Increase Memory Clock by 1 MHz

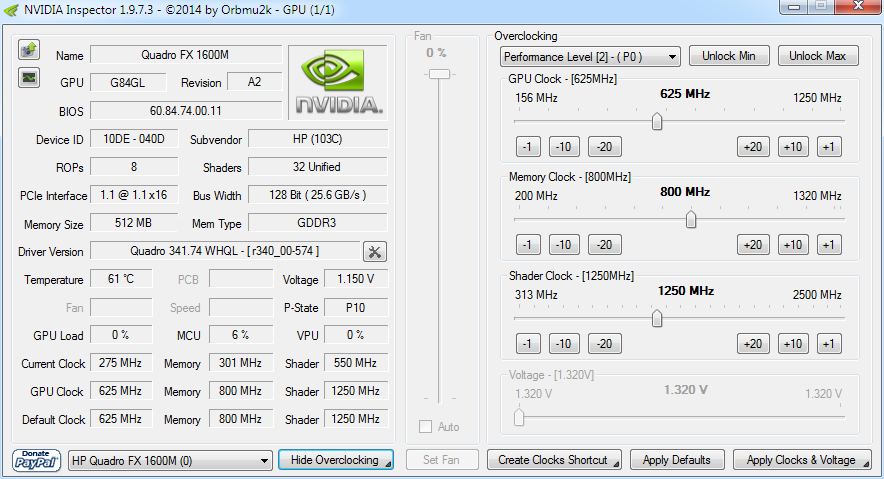(x=829, y=245)
